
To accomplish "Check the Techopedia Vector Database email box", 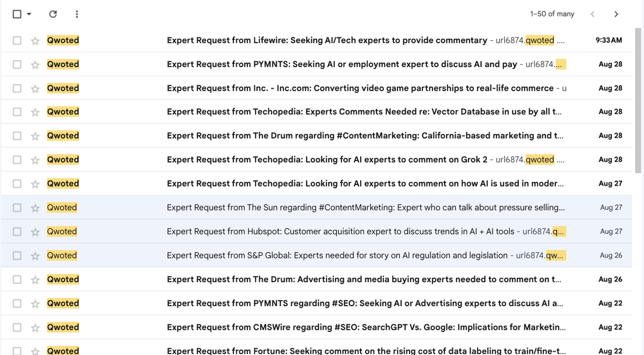I will (17, 112).
